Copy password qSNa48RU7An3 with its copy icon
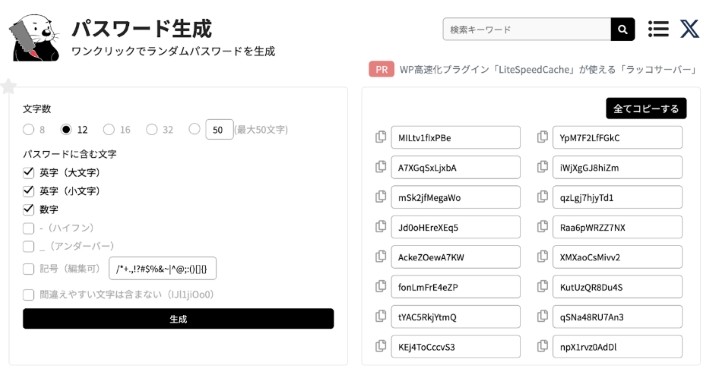Viewport: 710px width, 369px height. [542, 316]
